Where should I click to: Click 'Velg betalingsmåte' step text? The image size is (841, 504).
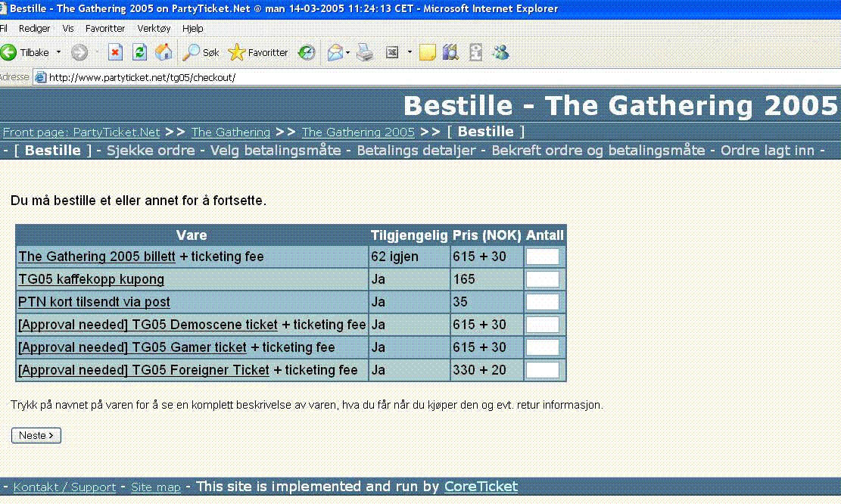276,151
